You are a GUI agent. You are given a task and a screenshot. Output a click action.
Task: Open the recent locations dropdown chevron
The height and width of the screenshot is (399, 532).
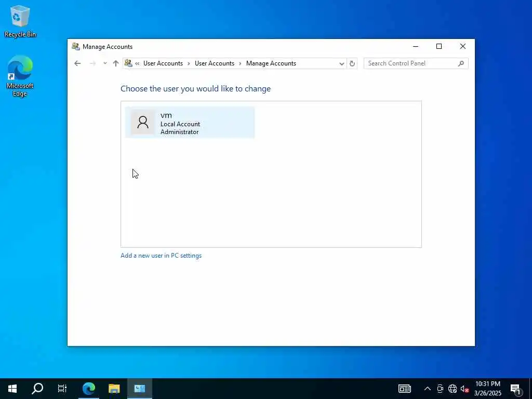click(105, 63)
